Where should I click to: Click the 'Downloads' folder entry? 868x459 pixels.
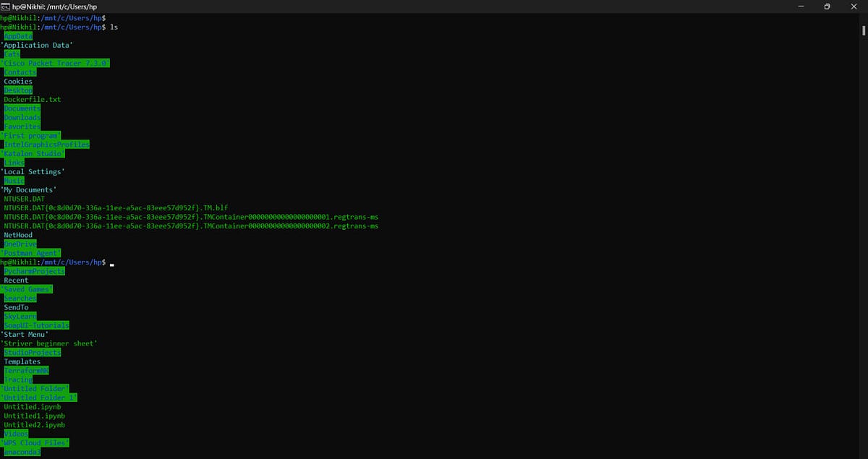pos(22,117)
